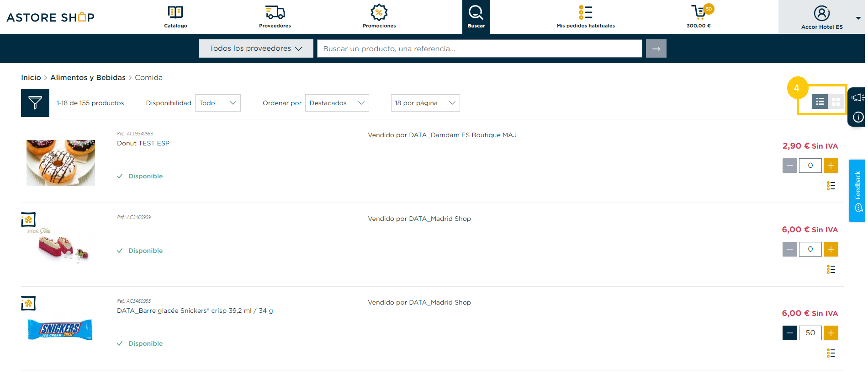
Task: Go to Inicio breadcrumb
Action: pyautogui.click(x=31, y=78)
